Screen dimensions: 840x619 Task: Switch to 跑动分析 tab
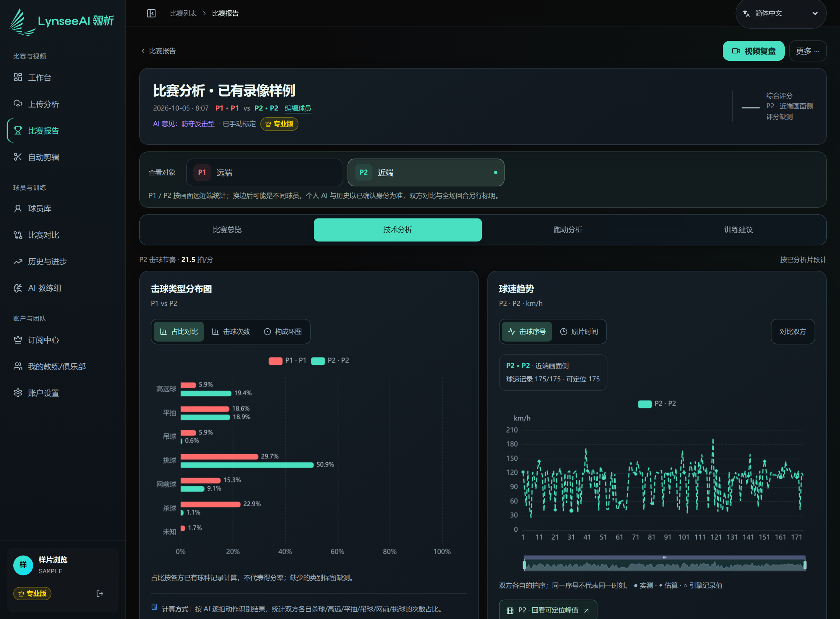(x=568, y=230)
